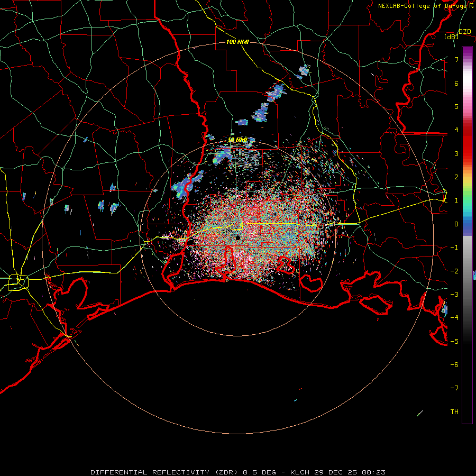
Task: Click the black radar site dot at map center
Action: click(238, 237)
